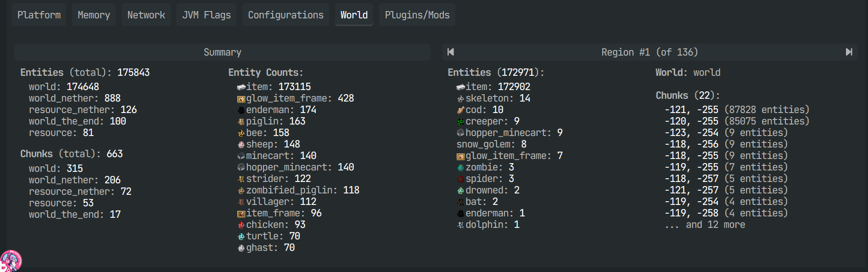
Task: Switch to the Memory tab
Action: pyautogui.click(x=94, y=15)
